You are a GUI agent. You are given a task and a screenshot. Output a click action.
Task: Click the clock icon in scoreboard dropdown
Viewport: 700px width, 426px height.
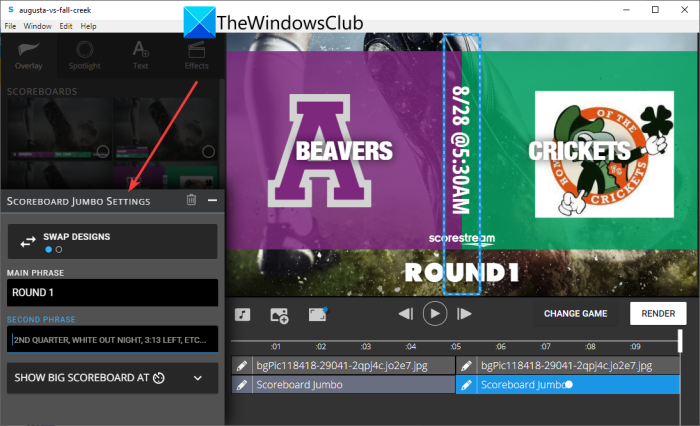pos(159,378)
